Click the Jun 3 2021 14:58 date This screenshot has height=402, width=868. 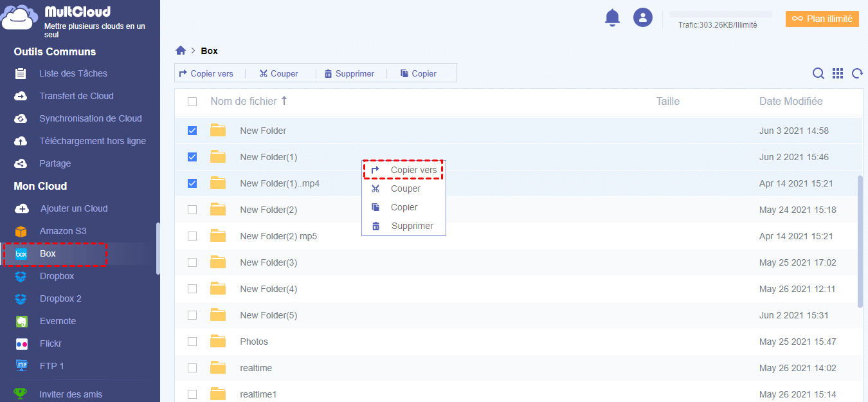[794, 131]
